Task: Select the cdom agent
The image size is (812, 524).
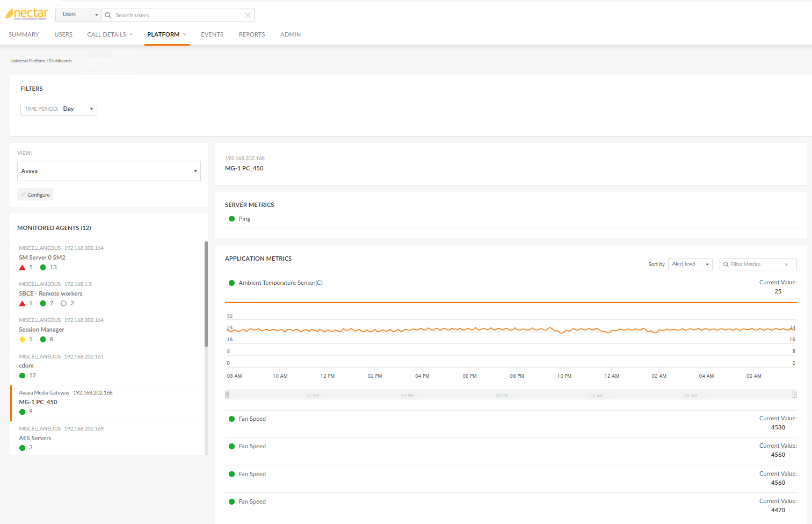Action: [107, 367]
